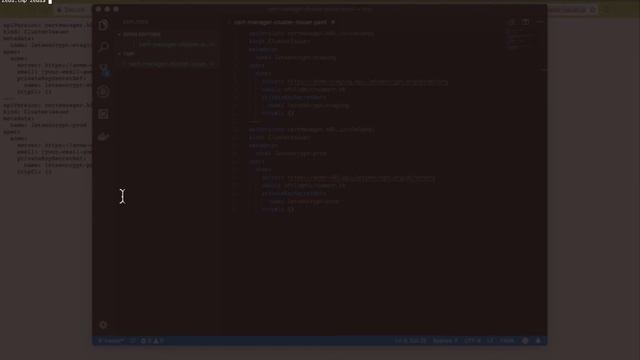Collapse the project folder section in Explorer
The width and height of the screenshot is (640, 360).
pos(129,54)
